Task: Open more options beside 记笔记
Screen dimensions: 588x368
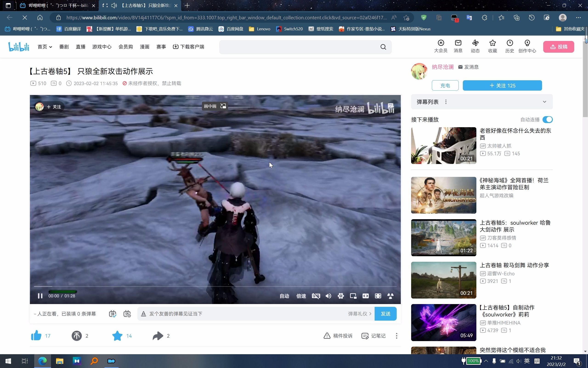Action: pos(396,336)
